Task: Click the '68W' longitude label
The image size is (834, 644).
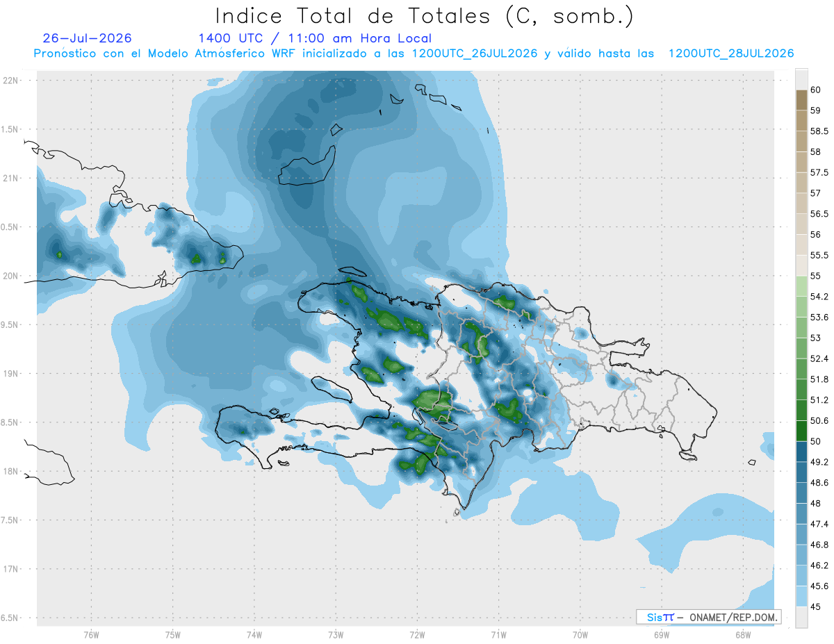Action: pyautogui.click(x=743, y=634)
